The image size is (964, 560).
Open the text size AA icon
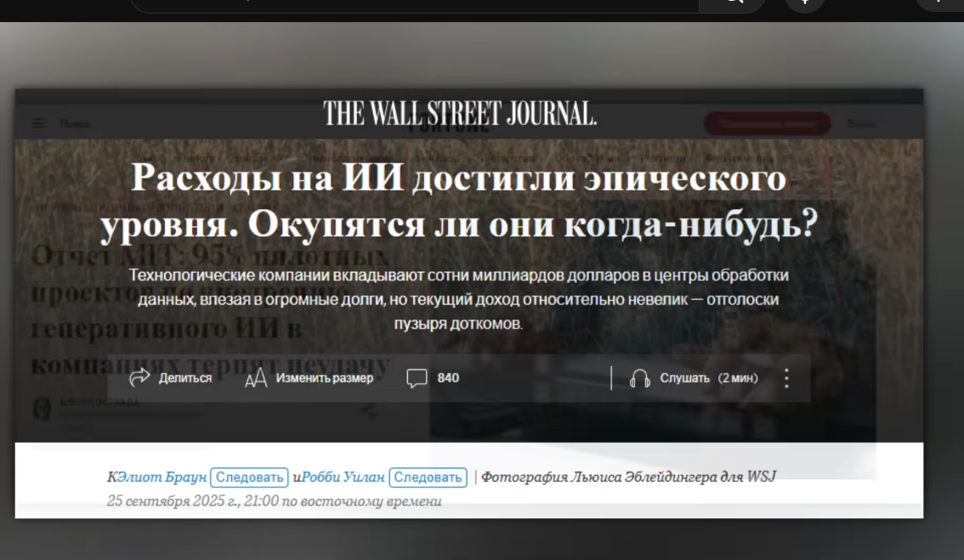click(256, 378)
